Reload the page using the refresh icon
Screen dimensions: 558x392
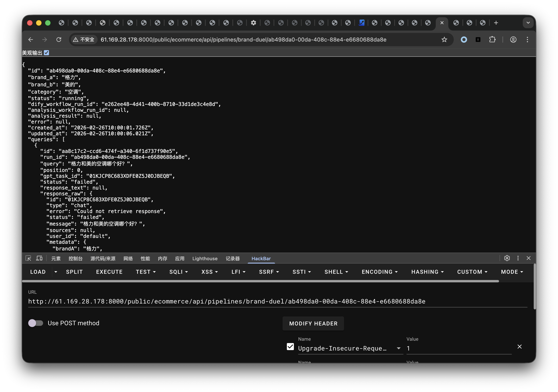click(59, 39)
